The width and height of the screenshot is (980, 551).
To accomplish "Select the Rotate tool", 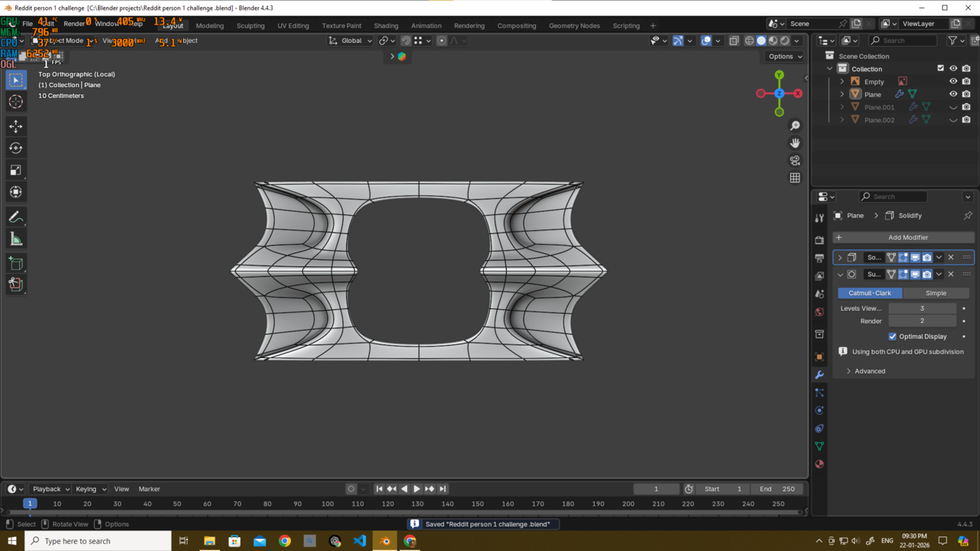I will pos(16,148).
